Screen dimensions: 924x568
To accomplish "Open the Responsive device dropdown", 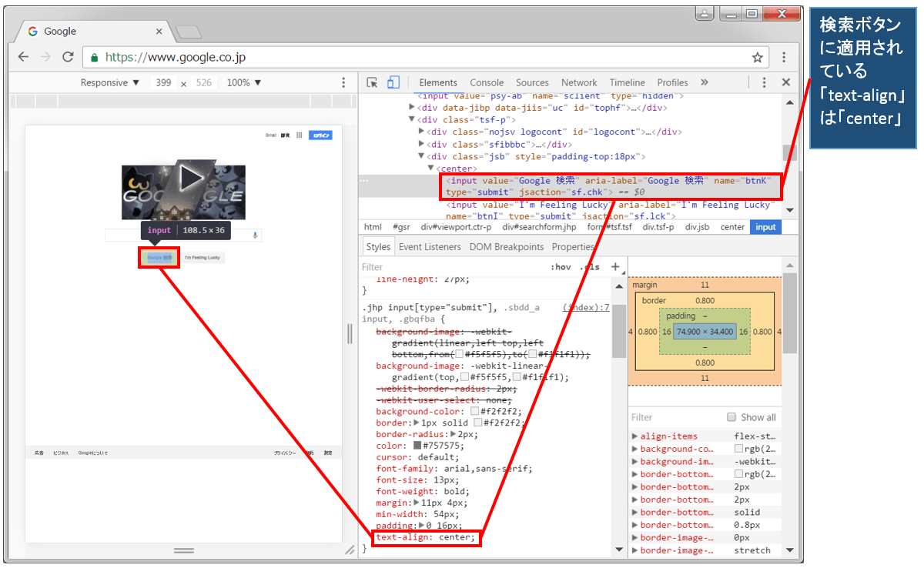I will pos(112,82).
